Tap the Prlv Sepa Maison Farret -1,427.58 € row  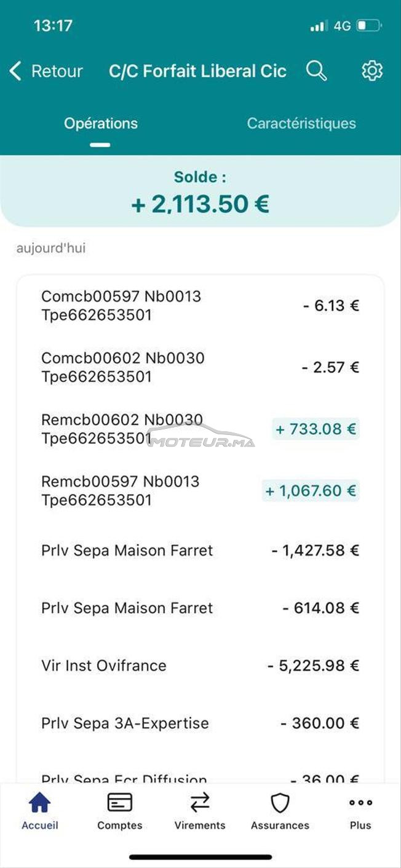pos(200,550)
